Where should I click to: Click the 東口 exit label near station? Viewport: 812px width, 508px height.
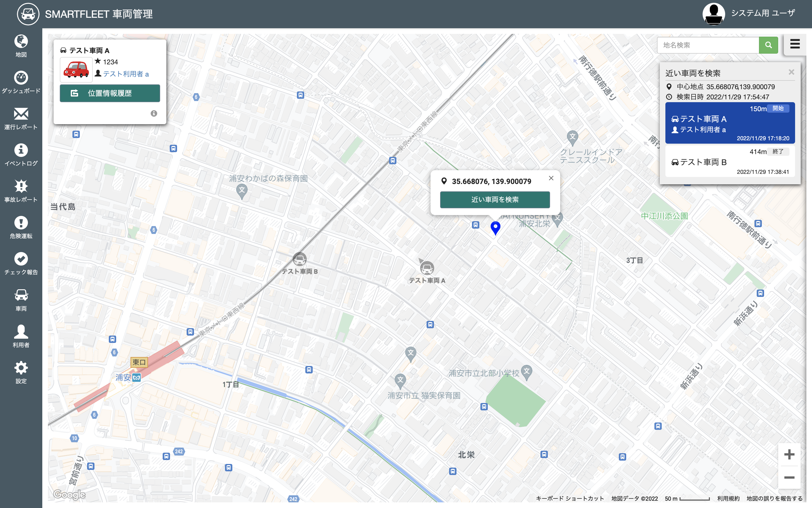pyautogui.click(x=139, y=362)
